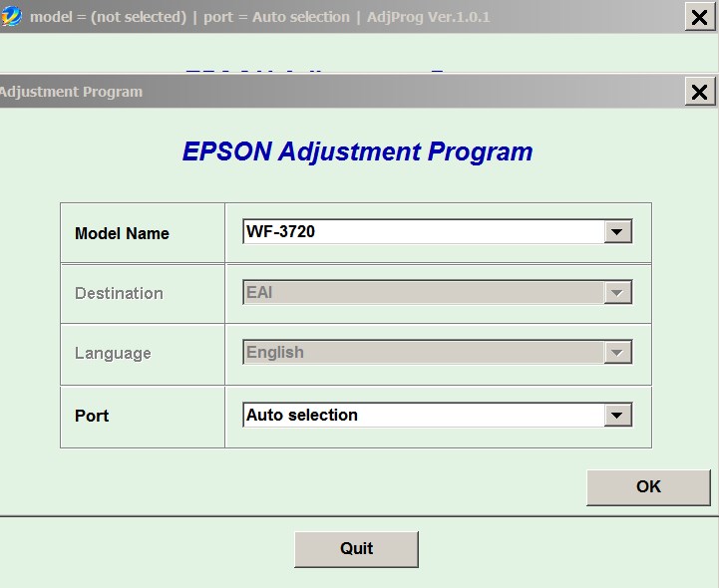The image size is (719, 588).
Task: Open the Model Name dropdown arrow
Action: pyautogui.click(x=617, y=231)
